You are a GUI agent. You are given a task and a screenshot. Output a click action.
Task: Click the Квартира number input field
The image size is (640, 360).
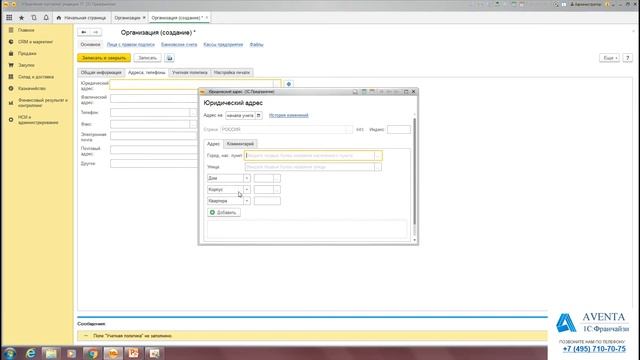coord(267,201)
